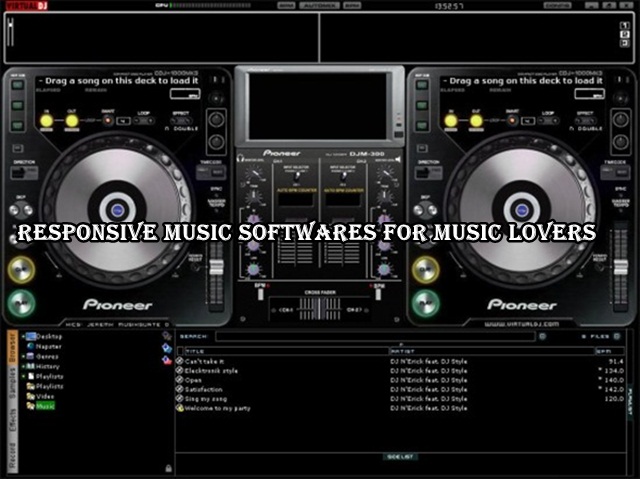Viewport: 640px width, 479px height.
Task: Toggle CH1 input selector switch on mixer
Action: (297, 176)
